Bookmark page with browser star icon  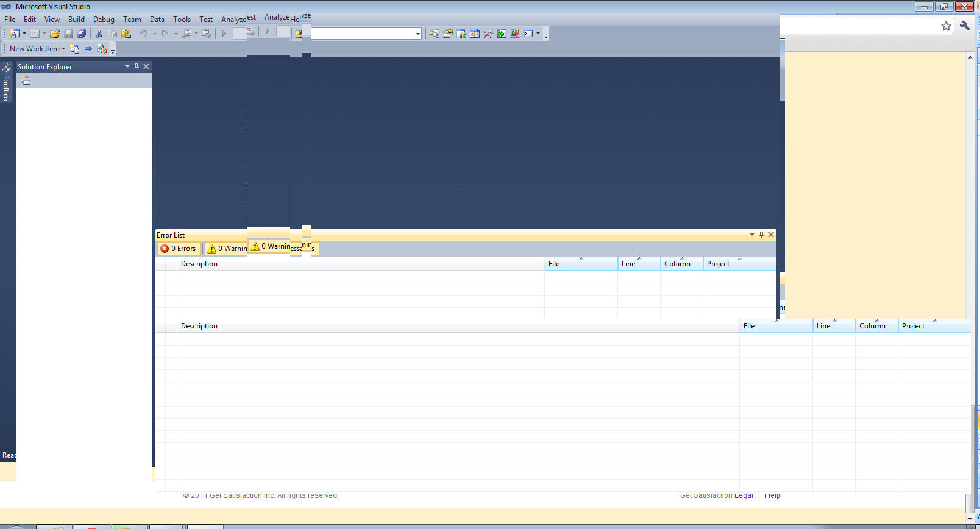click(946, 26)
